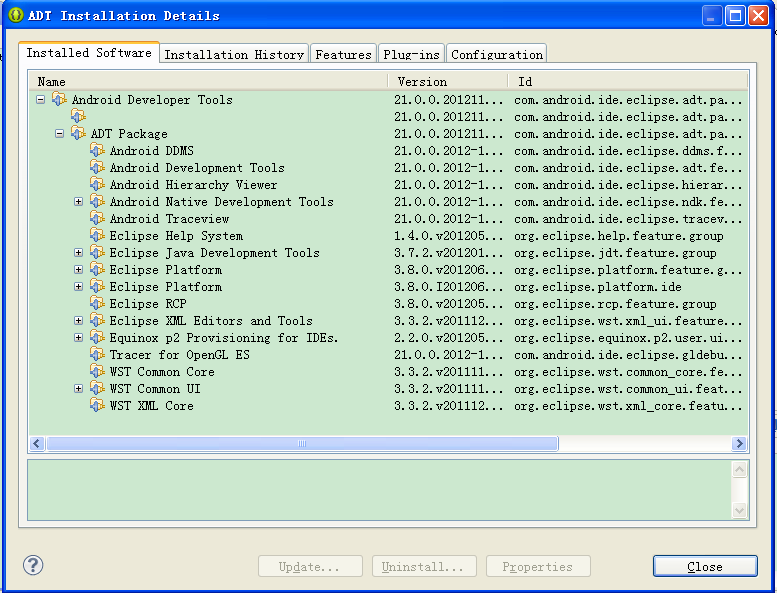Click the Equinox p2 Provisioning icon
The image size is (777, 593).
point(97,337)
